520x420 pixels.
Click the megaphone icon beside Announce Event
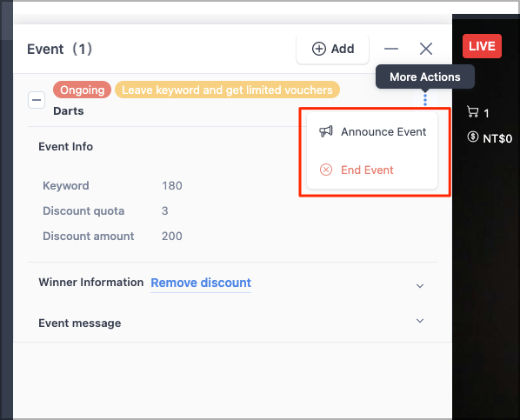click(x=326, y=131)
